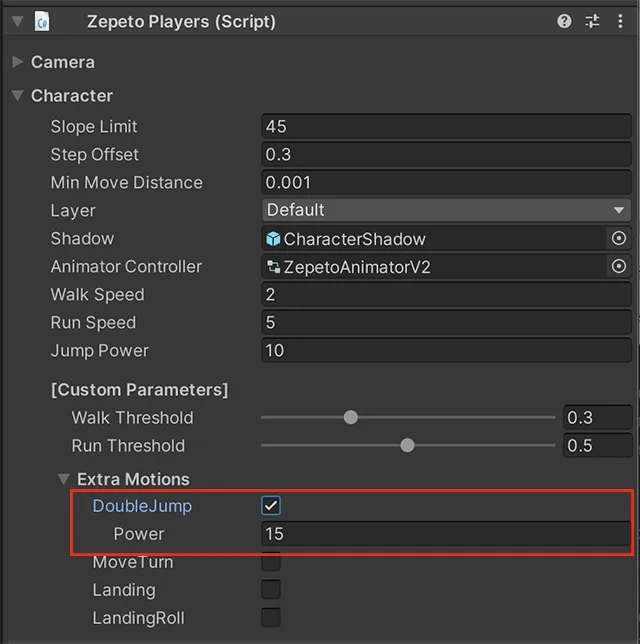Click the ZepetoAnimatorV2 controller icon
640x644 pixels.
pos(274,267)
